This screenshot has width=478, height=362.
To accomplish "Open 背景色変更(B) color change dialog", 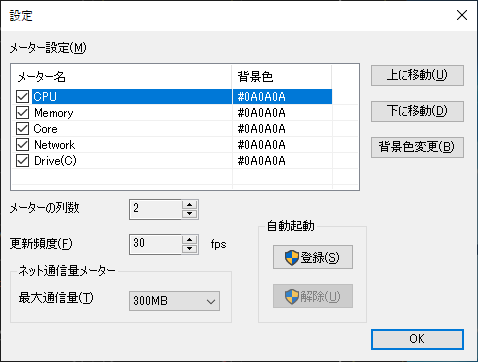I will 417,147.
